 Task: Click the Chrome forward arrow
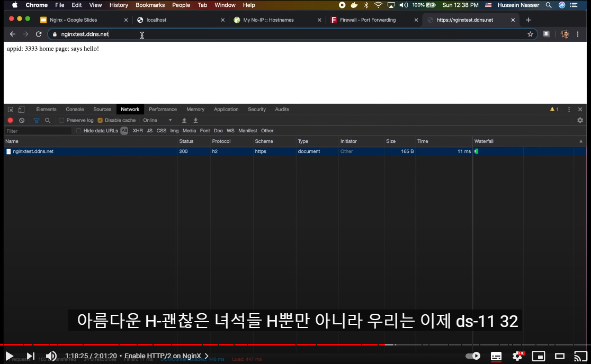tap(25, 34)
